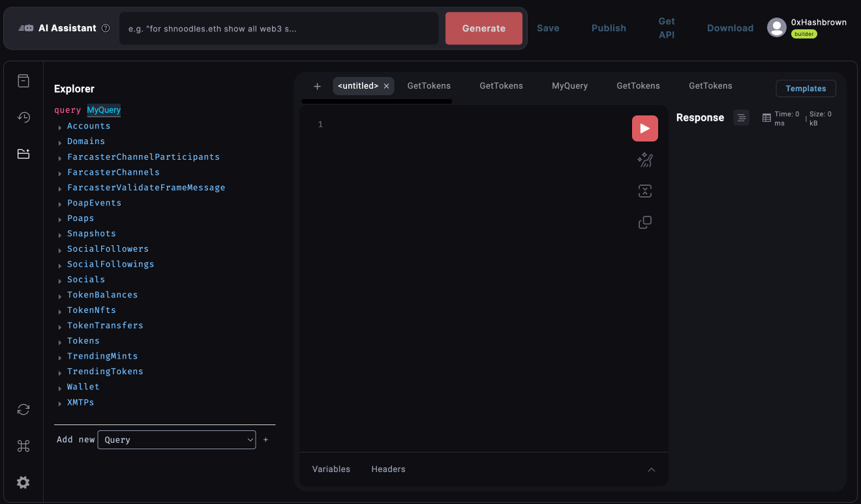Expand the Poaps node
This screenshot has height=504, width=861.
(x=60, y=219)
